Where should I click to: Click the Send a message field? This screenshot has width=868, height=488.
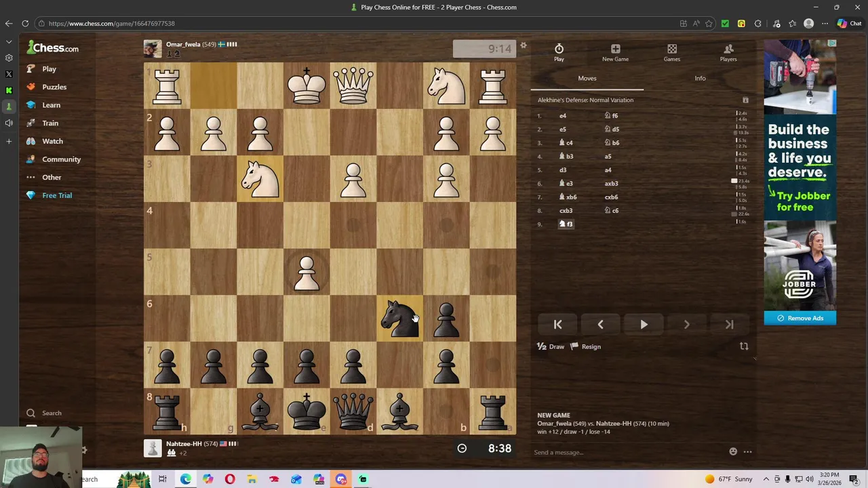[627, 452]
